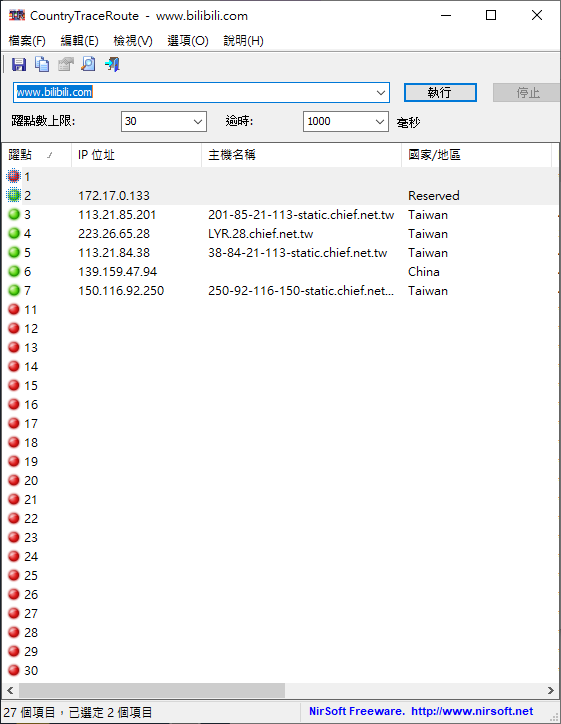
Task: Click hostname 38-84-21-113-static.chief.net.tw
Action: (x=297, y=253)
